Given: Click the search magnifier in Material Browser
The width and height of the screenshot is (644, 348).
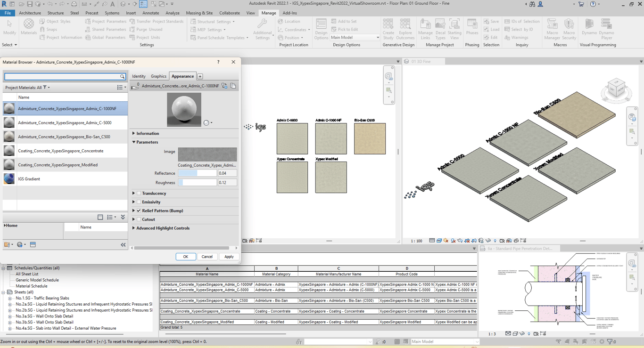Looking at the screenshot, I should 123,76.
